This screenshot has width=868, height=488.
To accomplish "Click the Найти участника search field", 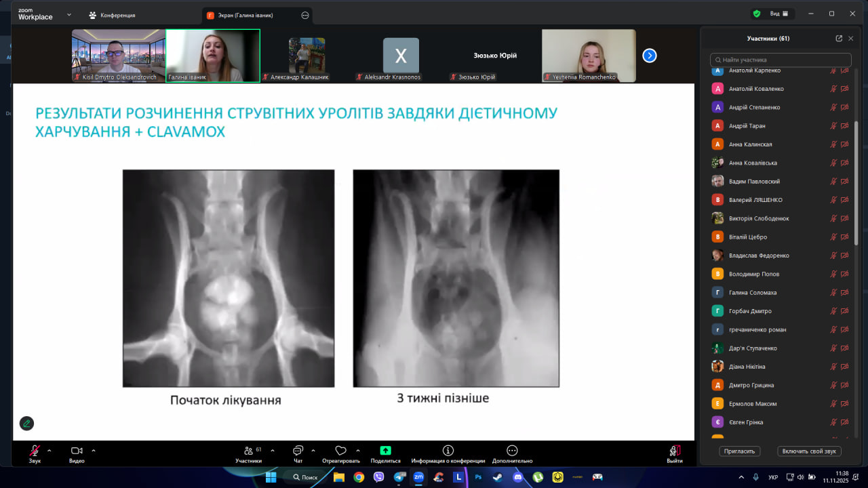I will tap(780, 60).
